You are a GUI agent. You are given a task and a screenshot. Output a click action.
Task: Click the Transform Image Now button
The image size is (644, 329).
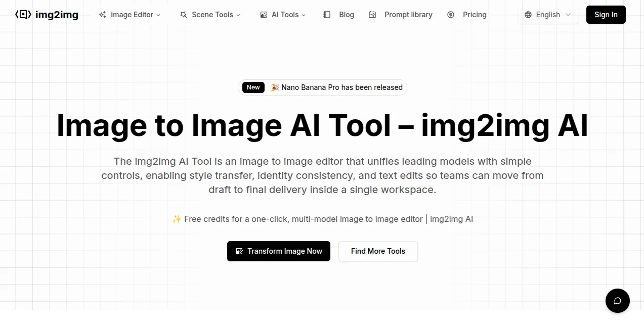(278, 251)
